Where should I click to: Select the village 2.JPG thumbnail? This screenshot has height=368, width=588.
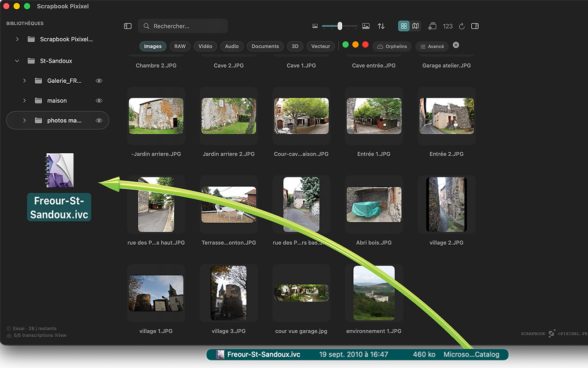(447, 204)
